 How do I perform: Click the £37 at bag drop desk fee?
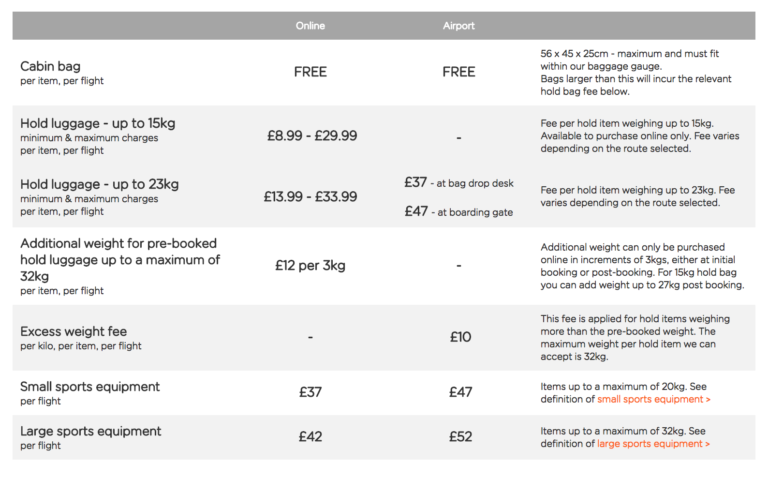click(459, 183)
